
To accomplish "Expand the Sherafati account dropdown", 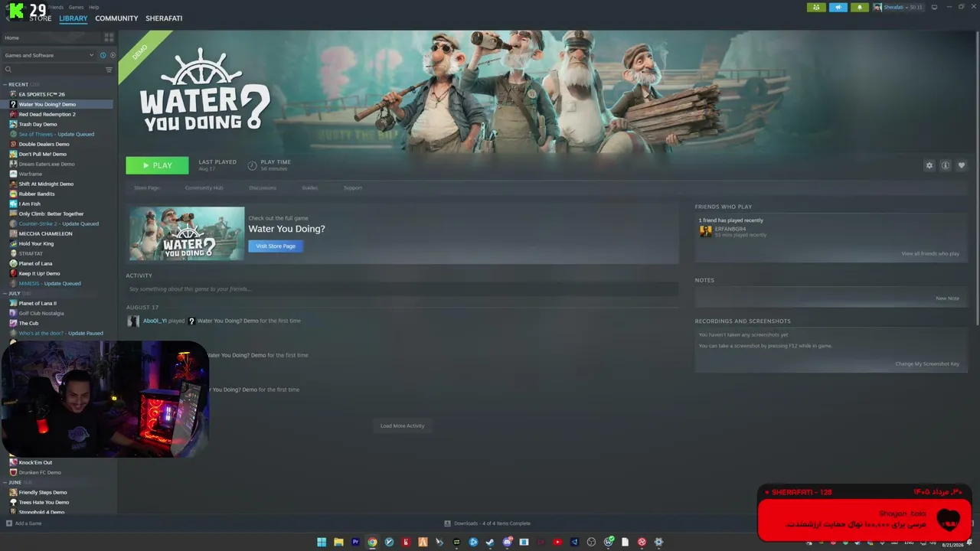I will click(x=897, y=8).
